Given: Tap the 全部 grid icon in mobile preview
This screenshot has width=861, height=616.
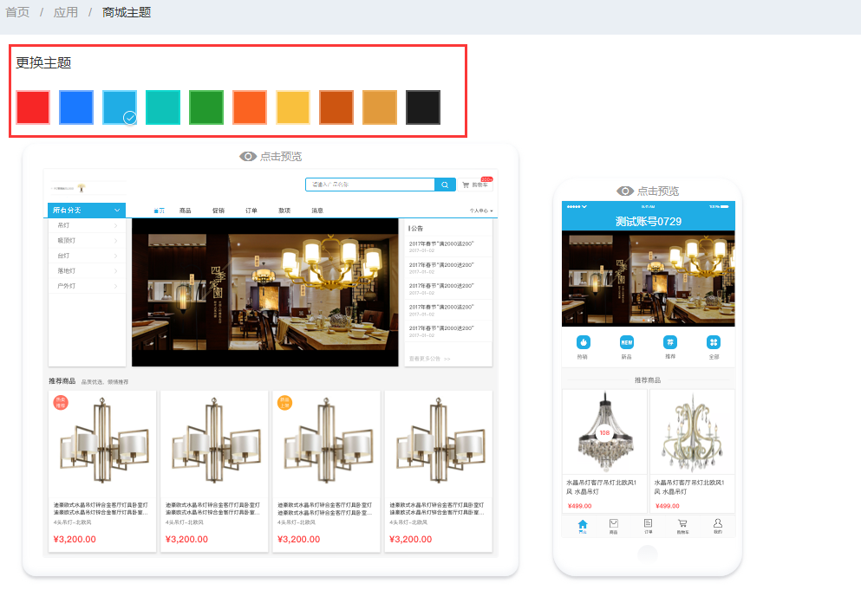Looking at the screenshot, I should (x=714, y=342).
